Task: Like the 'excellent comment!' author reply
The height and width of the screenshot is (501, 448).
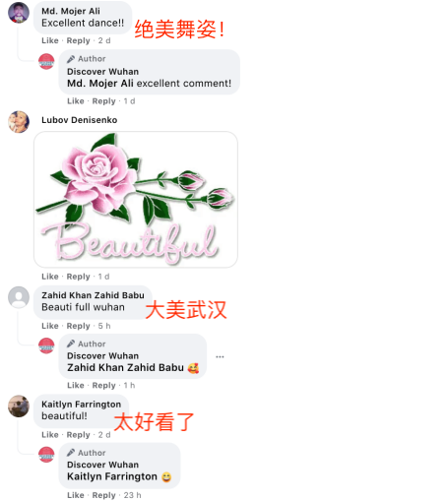Action: tap(76, 101)
